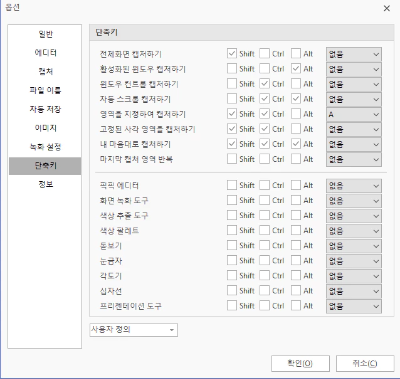Screen dimensions: 400x379
Task: Go to the 자동 저장 (Auto save) tab
Action: pyautogui.click(x=45, y=109)
